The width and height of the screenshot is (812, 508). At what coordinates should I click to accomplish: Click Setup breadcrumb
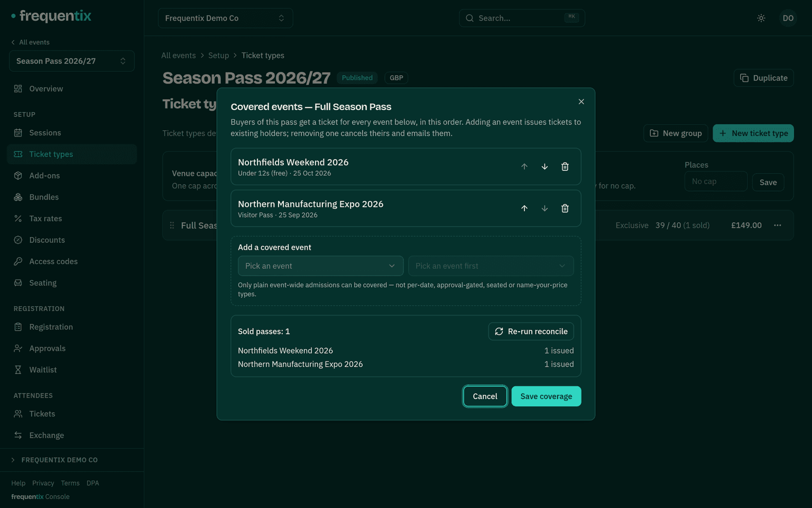(x=218, y=56)
